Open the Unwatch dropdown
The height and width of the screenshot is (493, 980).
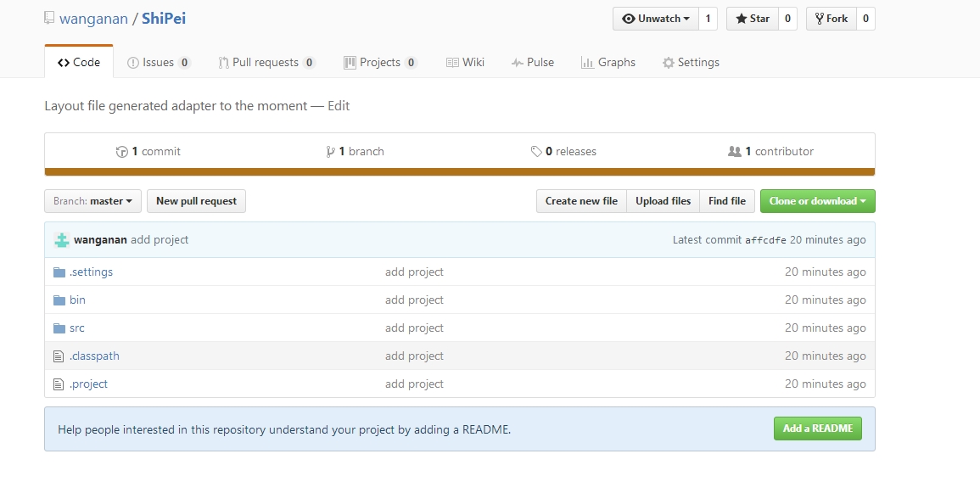point(656,19)
